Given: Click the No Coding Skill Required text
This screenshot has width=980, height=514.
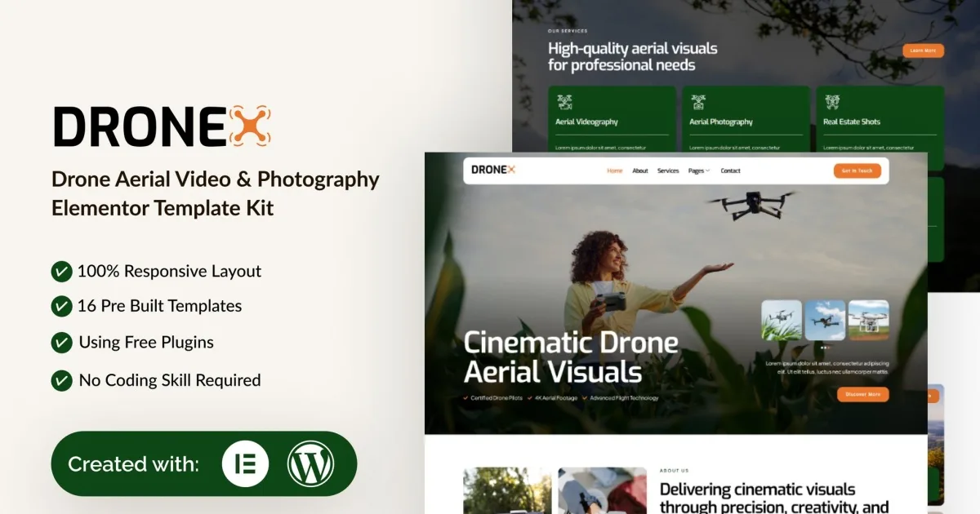Looking at the screenshot, I should (x=170, y=380).
